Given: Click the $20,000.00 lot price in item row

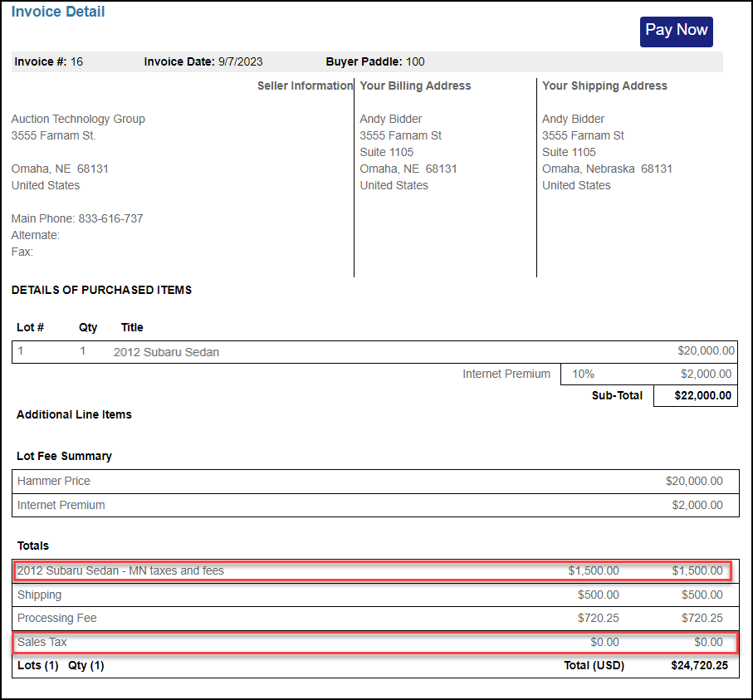Looking at the screenshot, I should (x=706, y=350).
